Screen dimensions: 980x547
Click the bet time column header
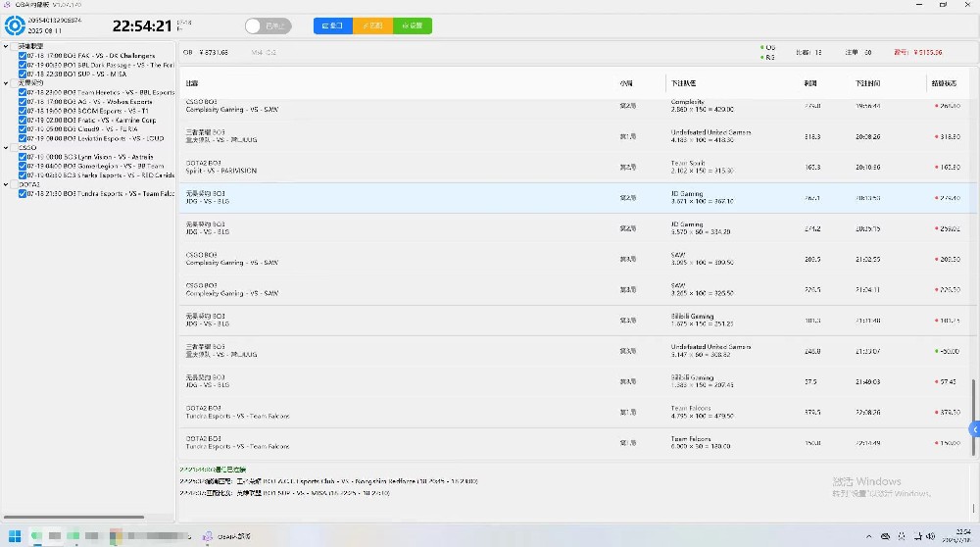[867, 83]
